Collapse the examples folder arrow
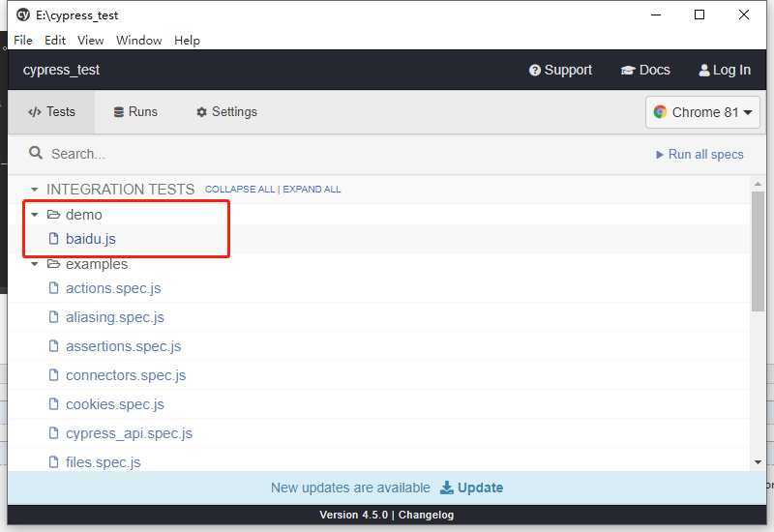Viewport: 774px width, 532px height. point(34,264)
